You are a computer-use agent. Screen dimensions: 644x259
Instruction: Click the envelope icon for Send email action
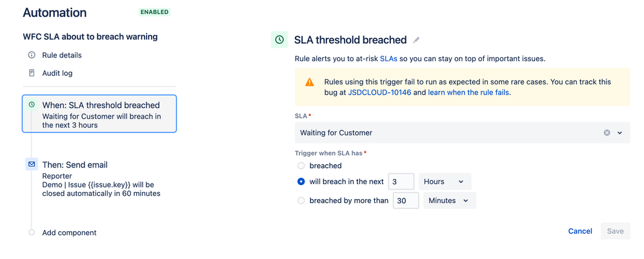[32, 164]
